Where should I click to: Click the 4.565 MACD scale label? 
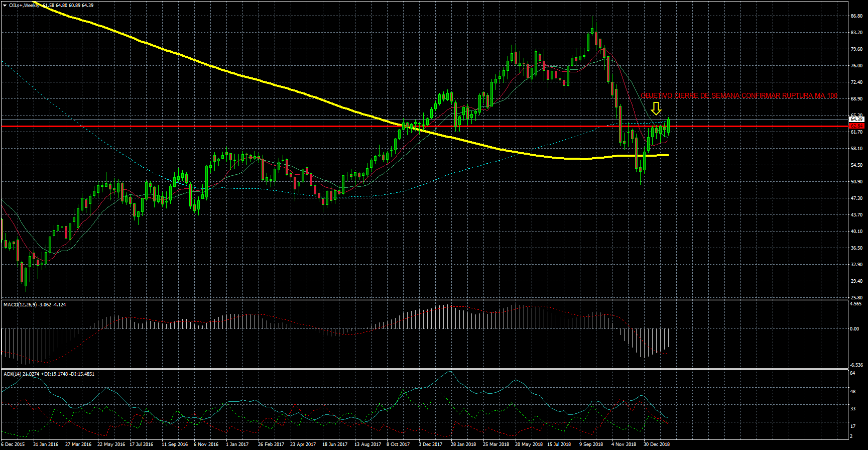point(855,304)
